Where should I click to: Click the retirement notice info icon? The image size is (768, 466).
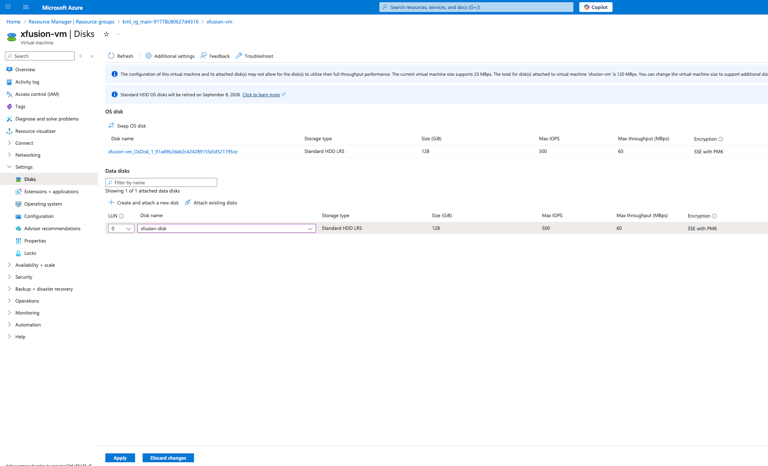click(x=114, y=95)
